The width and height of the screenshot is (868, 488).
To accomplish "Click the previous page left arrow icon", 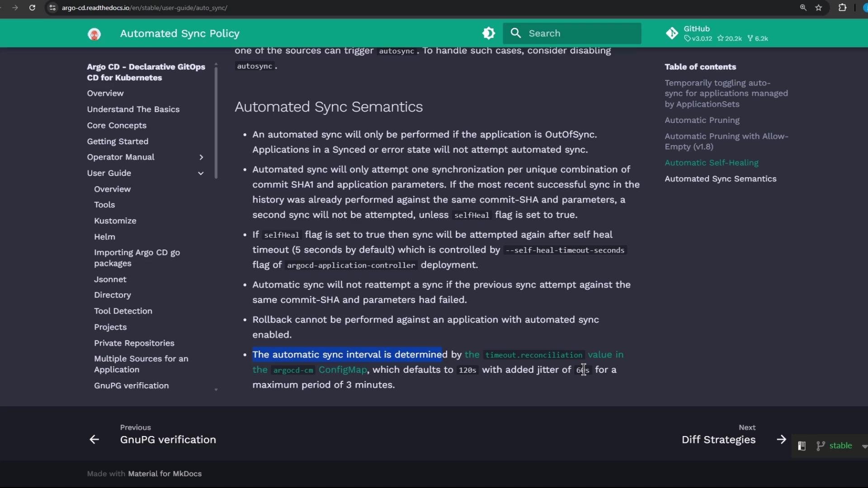I will coord(94,440).
